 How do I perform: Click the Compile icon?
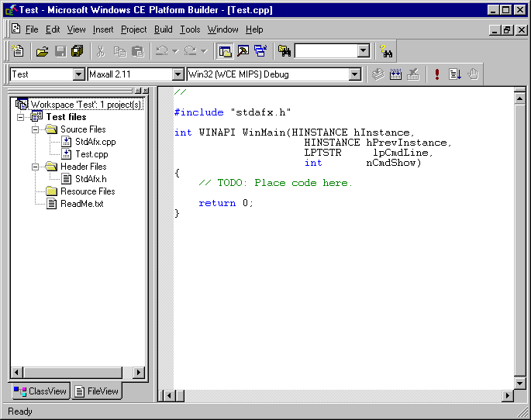378,74
